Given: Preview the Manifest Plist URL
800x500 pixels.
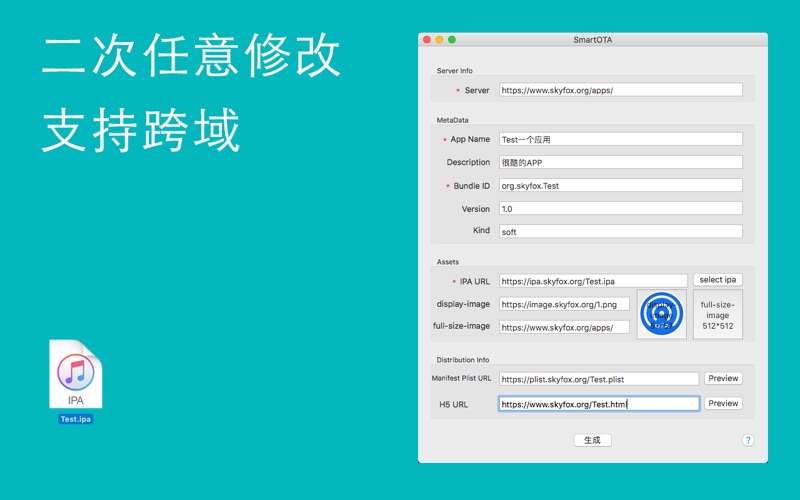Looking at the screenshot, I should point(723,379).
